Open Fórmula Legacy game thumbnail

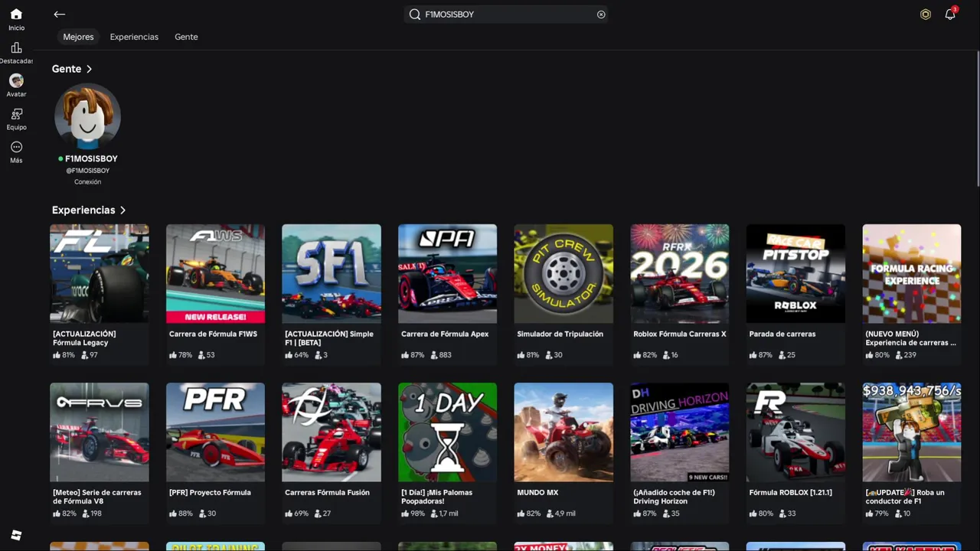coord(100,273)
